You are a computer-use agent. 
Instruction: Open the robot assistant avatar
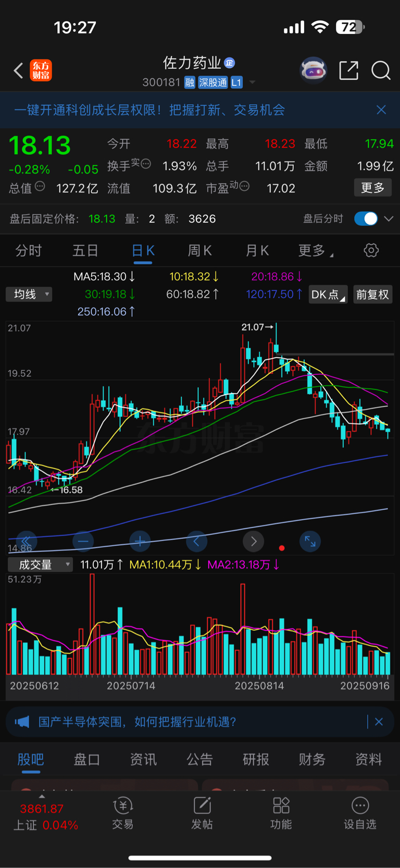point(313,70)
